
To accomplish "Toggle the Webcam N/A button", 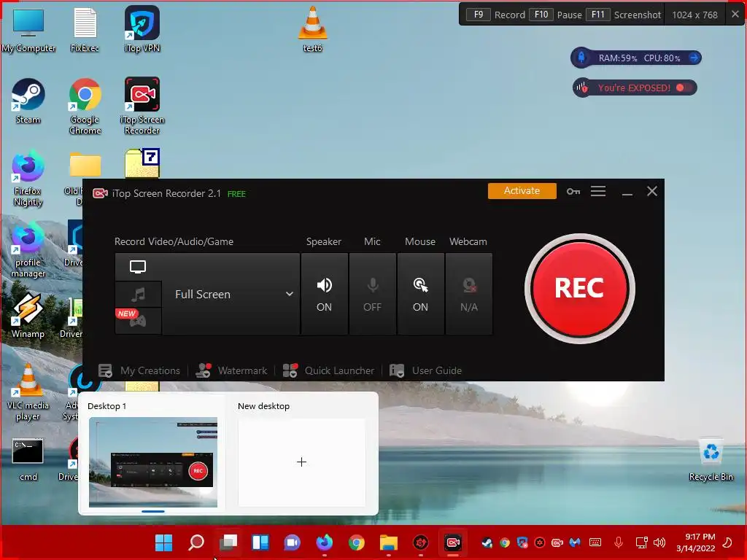I will click(469, 294).
